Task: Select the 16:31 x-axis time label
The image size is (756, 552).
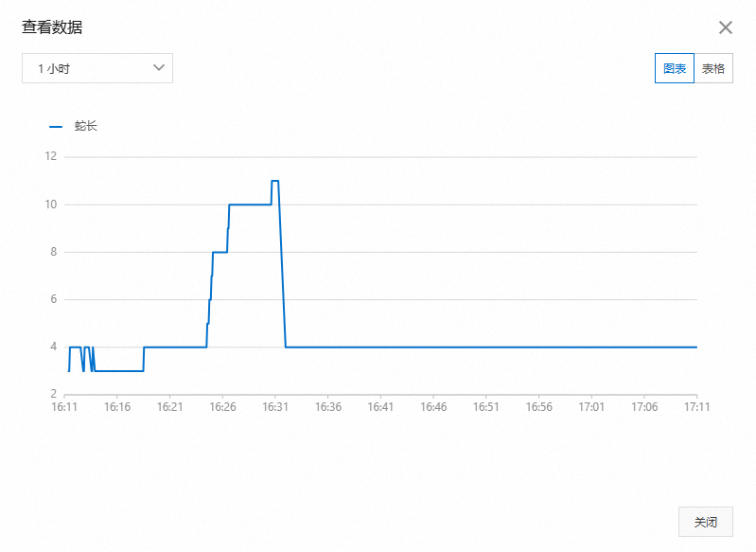Action: pos(275,407)
